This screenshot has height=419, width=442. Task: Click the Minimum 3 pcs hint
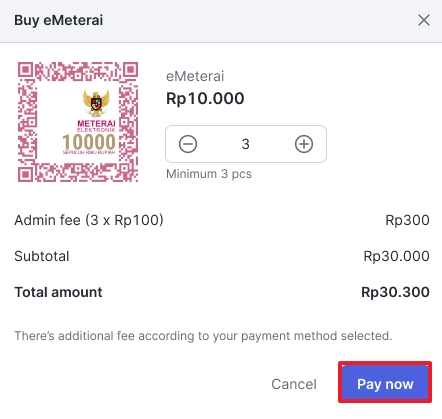point(209,174)
